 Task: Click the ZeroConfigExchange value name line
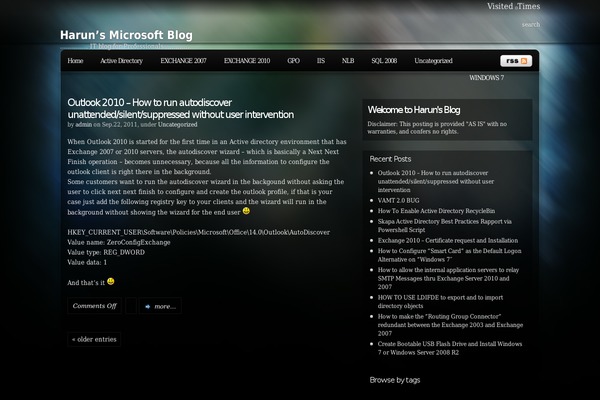coord(119,242)
